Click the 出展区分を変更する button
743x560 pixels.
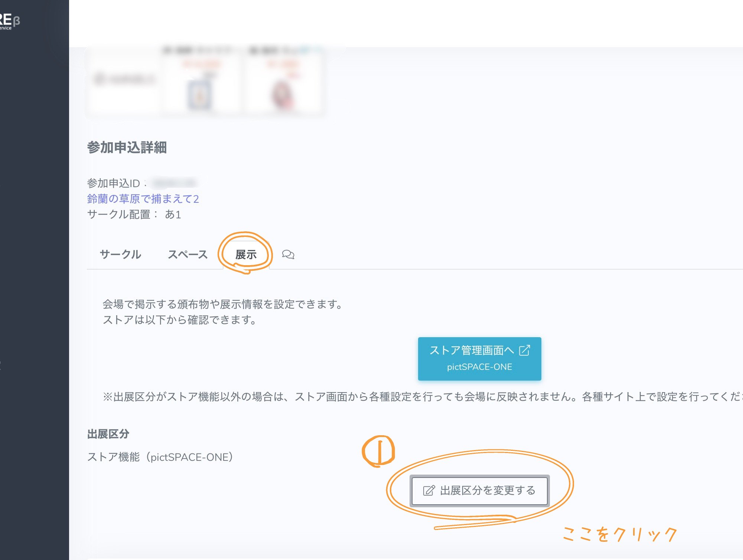coord(479,490)
